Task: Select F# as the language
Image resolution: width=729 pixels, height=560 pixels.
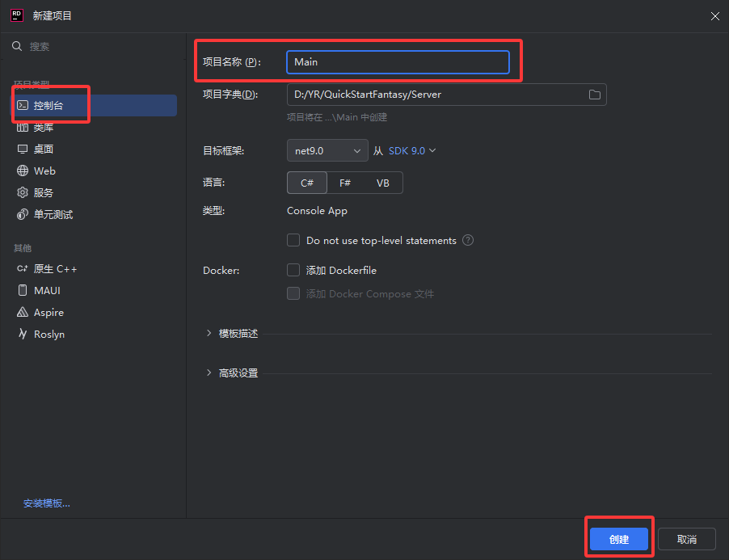Action: click(345, 183)
